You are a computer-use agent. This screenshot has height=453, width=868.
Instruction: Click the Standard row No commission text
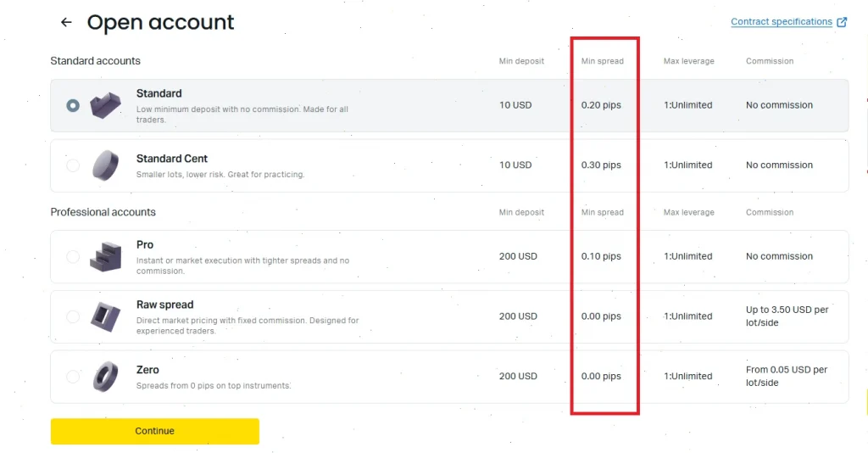pyautogui.click(x=779, y=105)
